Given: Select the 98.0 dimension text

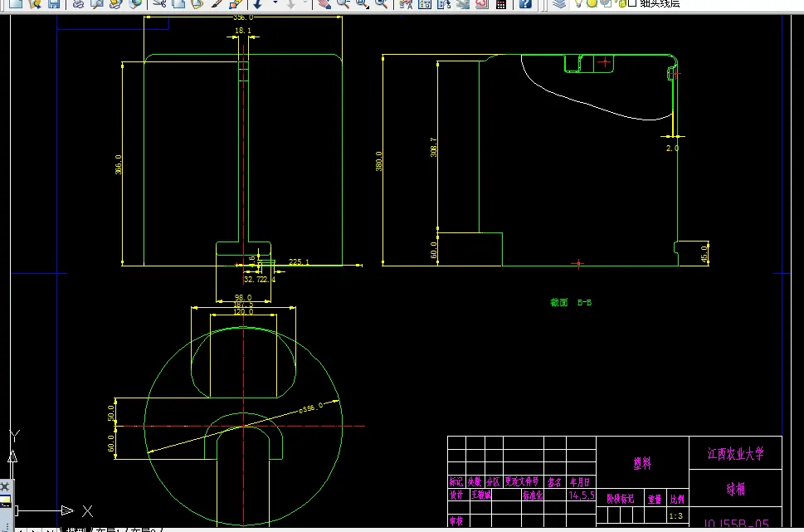Looking at the screenshot, I should tap(243, 297).
